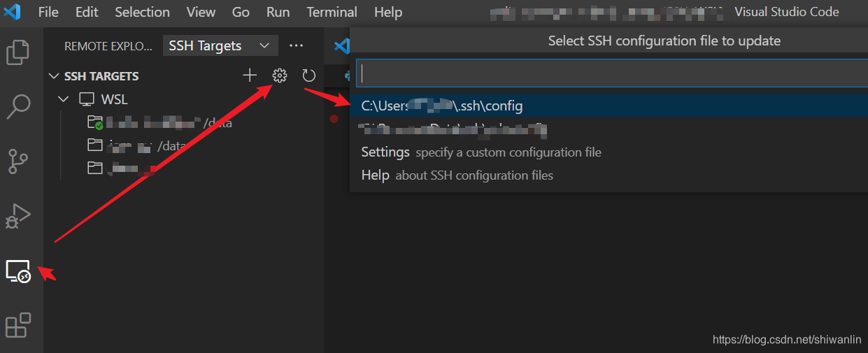Click the REMOTE EXPLO... panel title
868x353 pixels.
pyautogui.click(x=108, y=46)
